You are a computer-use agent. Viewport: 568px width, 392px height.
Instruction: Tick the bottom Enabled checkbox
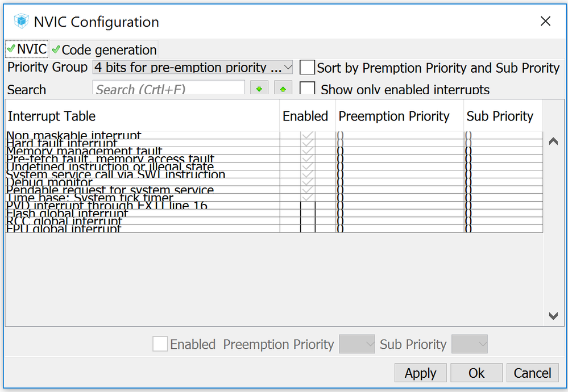pyautogui.click(x=160, y=344)
